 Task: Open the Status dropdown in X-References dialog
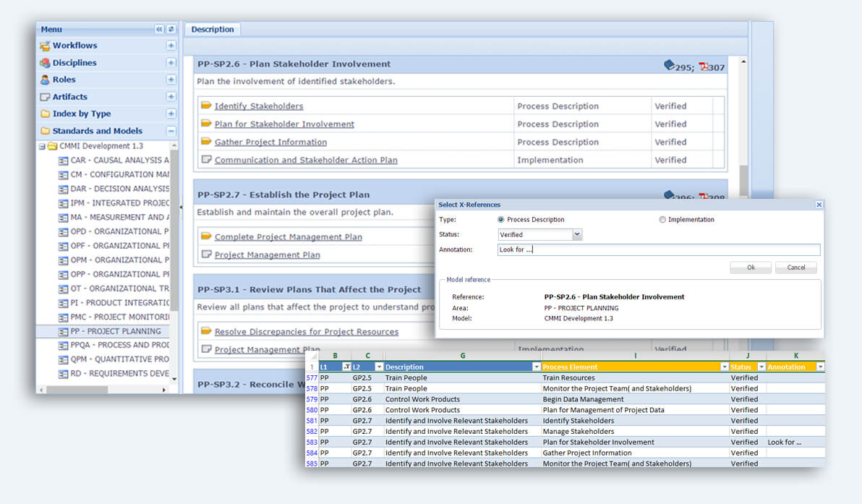[576, 235]
